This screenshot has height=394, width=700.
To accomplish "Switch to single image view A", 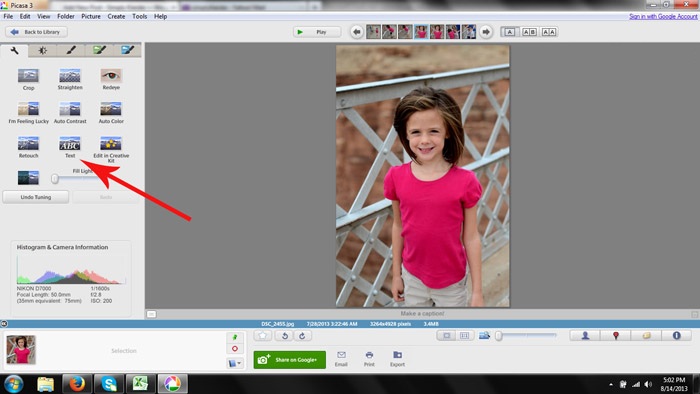I will click(x=509, y=32).
